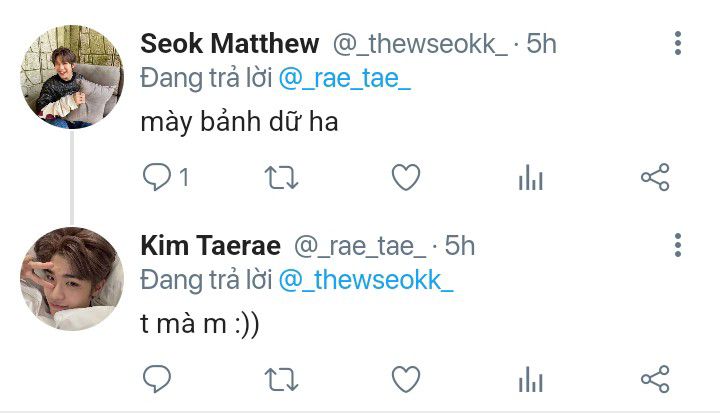Reply to Kim Taerae's tweet
The width and height of the screenshot is (720, 415).
157,379
